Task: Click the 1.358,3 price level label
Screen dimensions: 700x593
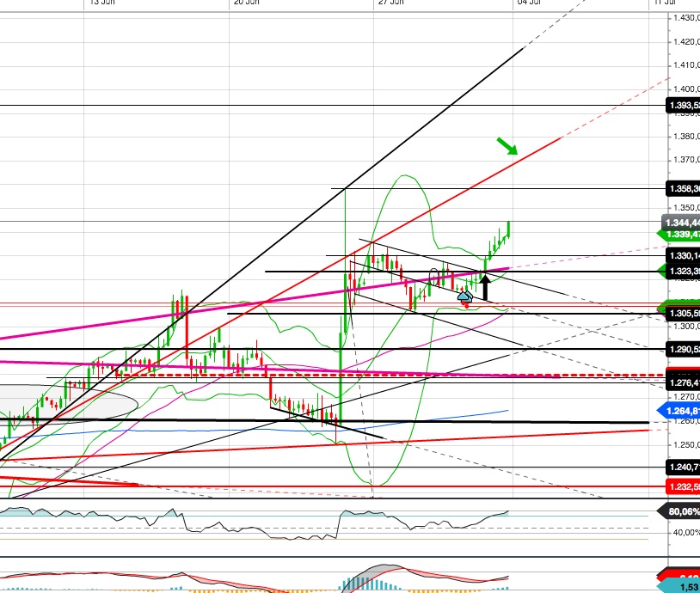Action: [x=683, y=189]
